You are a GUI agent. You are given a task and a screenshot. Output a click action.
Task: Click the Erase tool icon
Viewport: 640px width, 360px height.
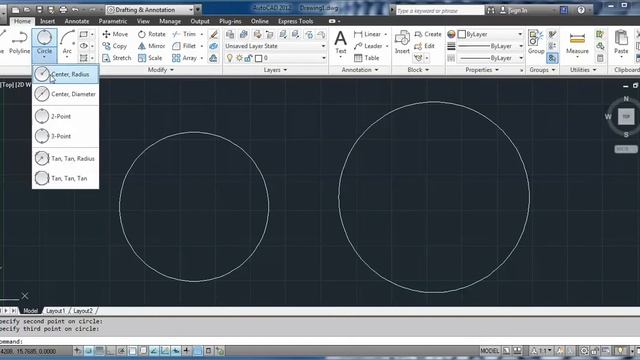(x=213, y=34)
